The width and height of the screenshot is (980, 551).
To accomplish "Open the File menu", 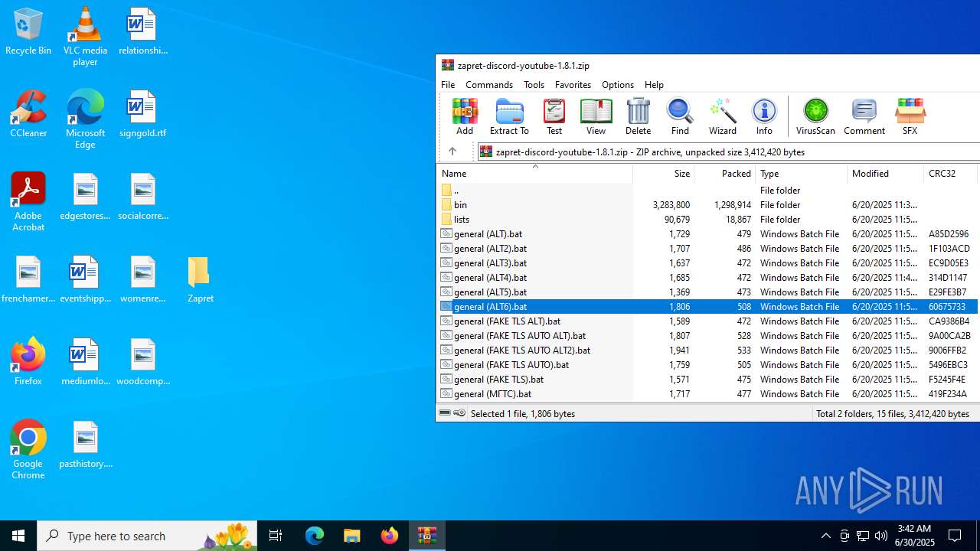I will coord(448,84).
